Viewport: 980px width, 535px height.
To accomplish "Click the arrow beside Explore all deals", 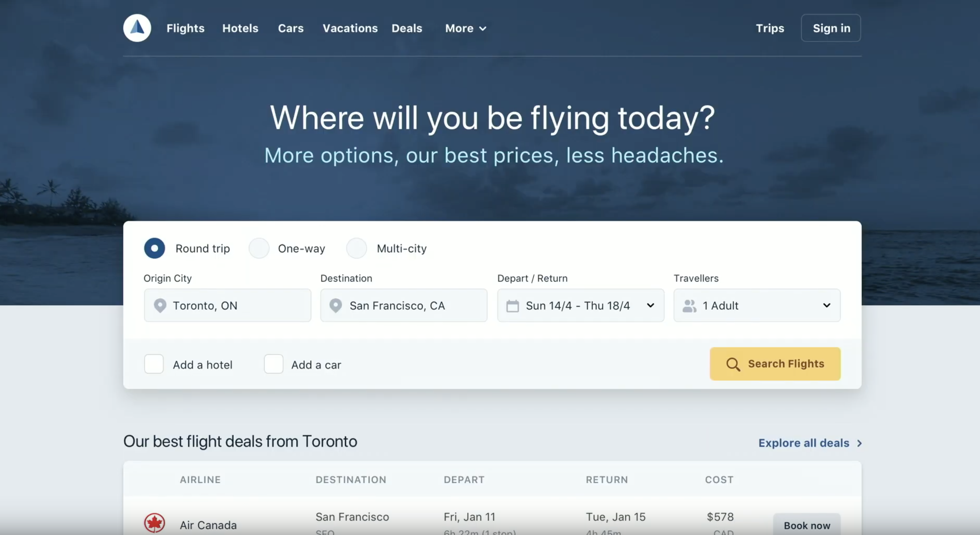I will [859, 443].
